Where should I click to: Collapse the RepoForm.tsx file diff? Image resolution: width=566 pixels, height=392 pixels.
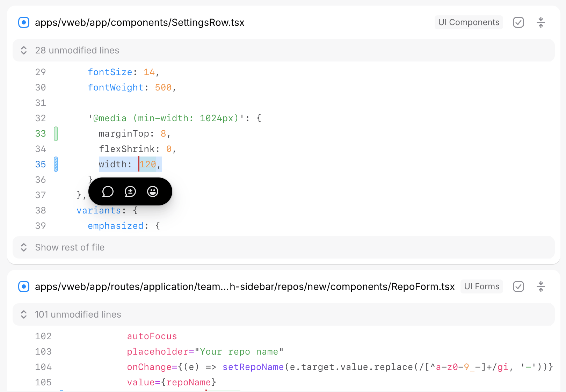click(x=540, y=286)
